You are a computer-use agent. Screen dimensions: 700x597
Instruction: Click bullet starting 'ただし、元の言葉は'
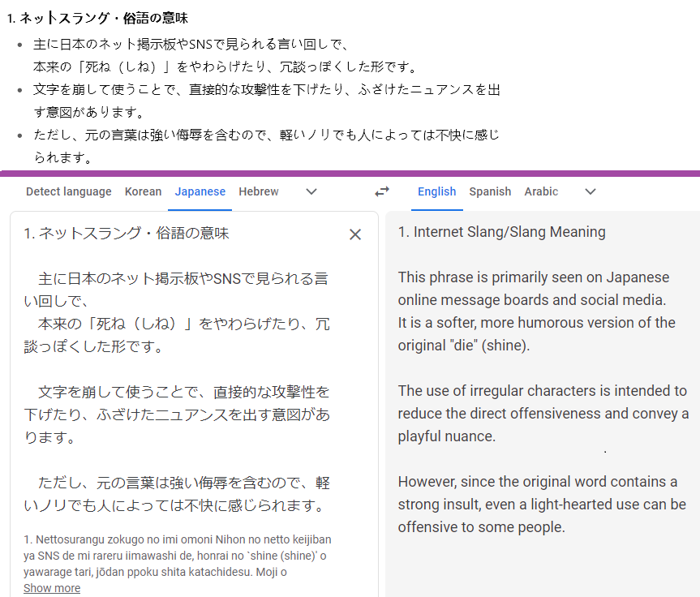pos(267,145)
